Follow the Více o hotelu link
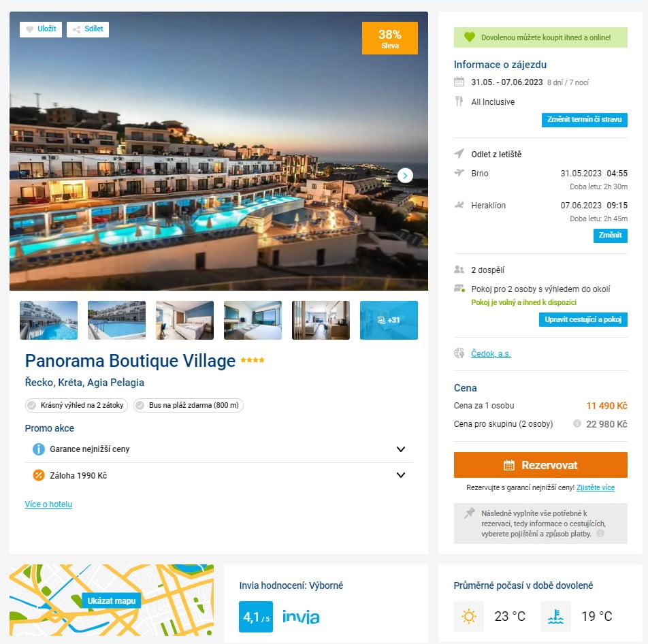The height and width of the screenshot is (644, 648). pyautogui.click(x=48, y=504)
